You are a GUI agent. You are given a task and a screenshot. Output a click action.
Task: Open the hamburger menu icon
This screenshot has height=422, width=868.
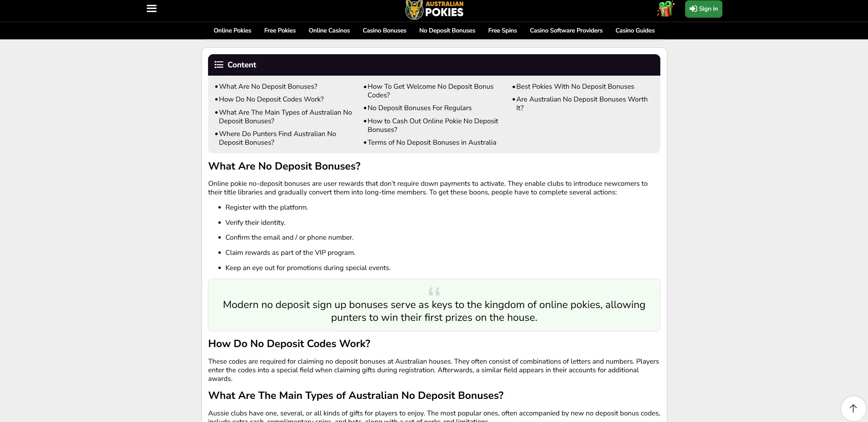(x=151, y=9)
